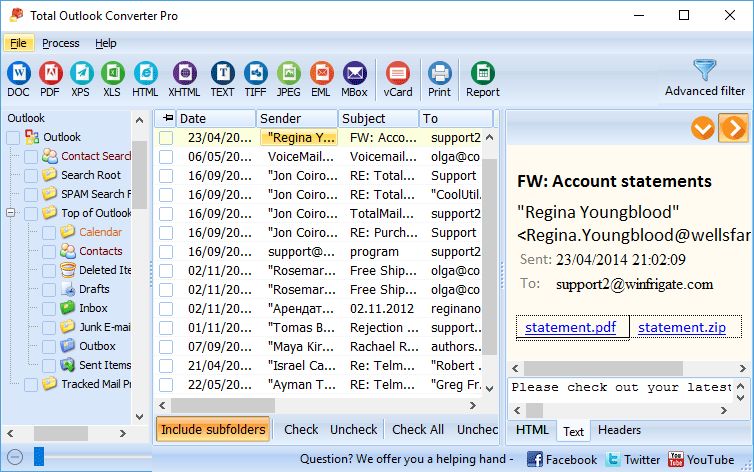This screenshot has height=472, width=754.
Task: Sort by the Sender column header
Action: tap(297, 118)
